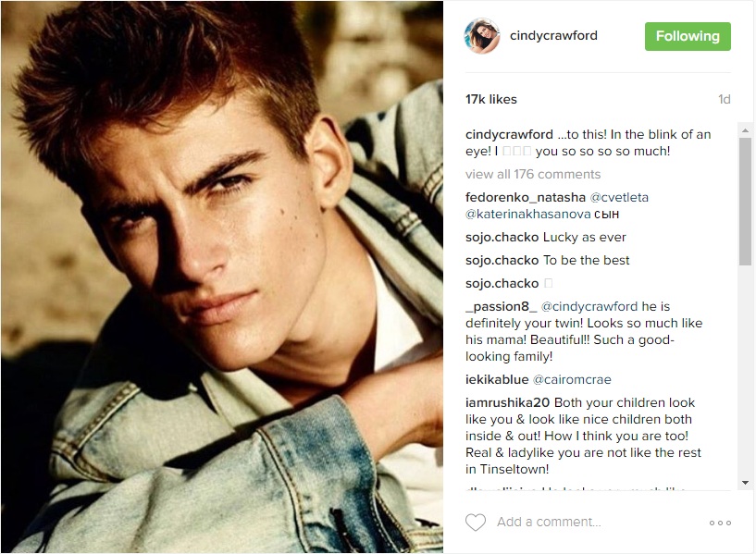The width and height of the screenshot is (756, 554).
Task: Open _passion8_ commenter profile
Action: pos(501,306)
